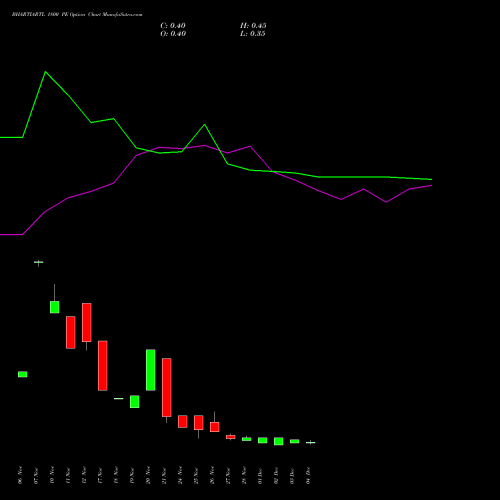Viewport: 500px width, 500px height.
Task: Click the close value C: 0.40
Action: 173,26
